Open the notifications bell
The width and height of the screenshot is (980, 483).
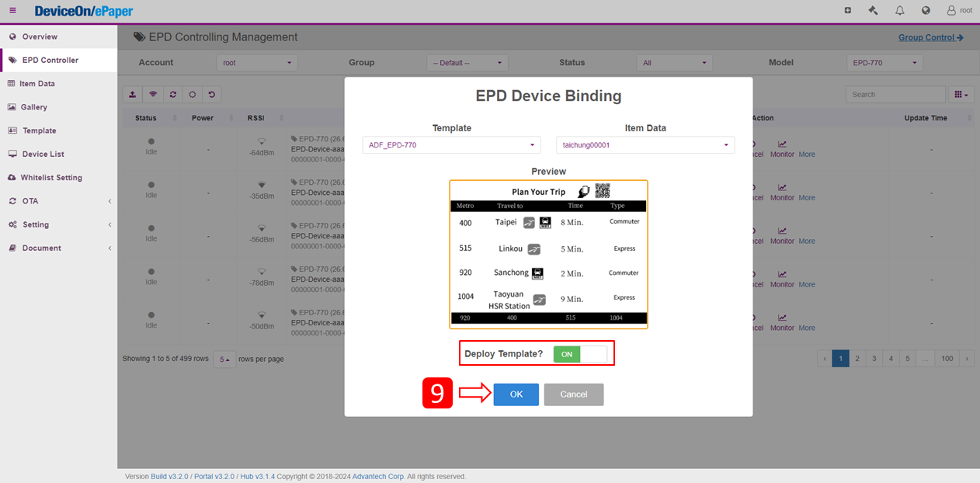click(899, 11)
